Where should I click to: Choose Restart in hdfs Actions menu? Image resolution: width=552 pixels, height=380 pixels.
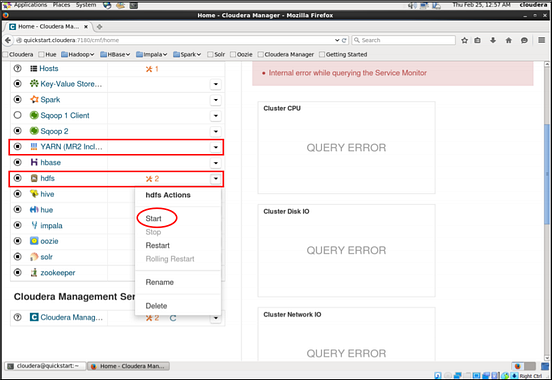point(157,245)
